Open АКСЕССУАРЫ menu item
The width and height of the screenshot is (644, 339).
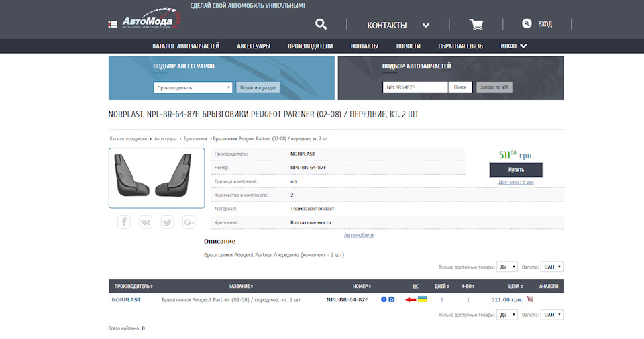point(254,46)
